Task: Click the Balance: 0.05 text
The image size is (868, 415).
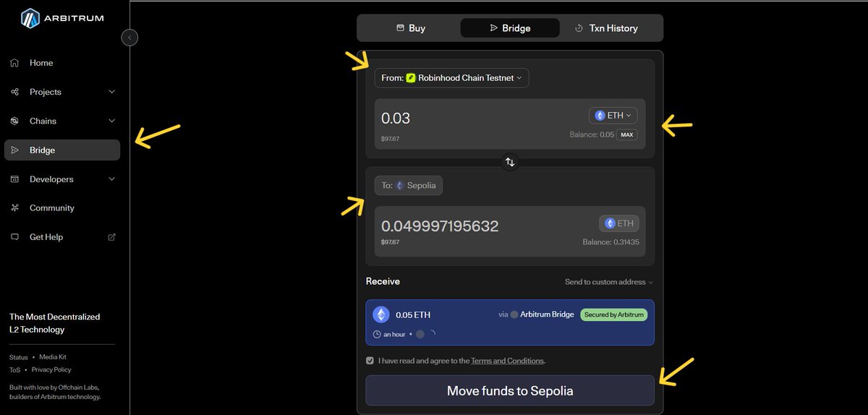Action: [x=592, y=134]
